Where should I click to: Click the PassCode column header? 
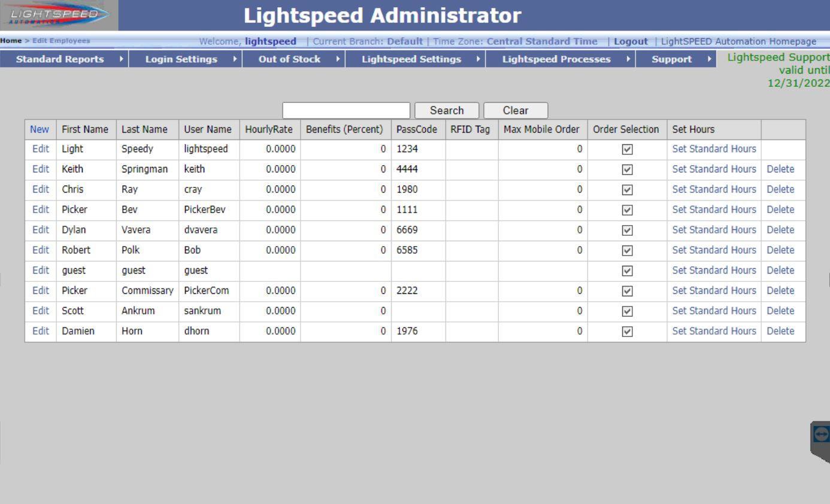click(417, 129)
